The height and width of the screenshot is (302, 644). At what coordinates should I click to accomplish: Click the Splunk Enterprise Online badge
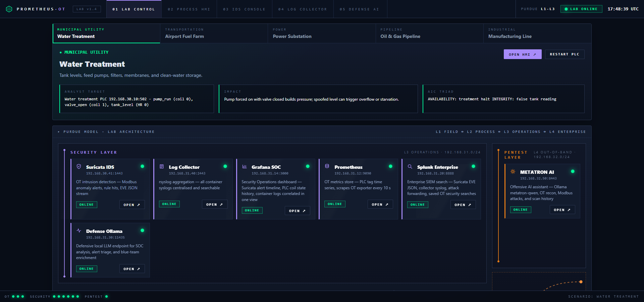pos(418,205)
